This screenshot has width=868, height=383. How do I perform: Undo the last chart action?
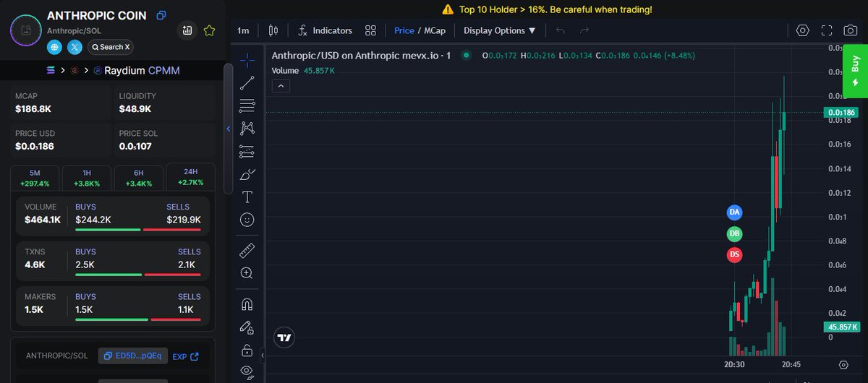pos(561,30)
